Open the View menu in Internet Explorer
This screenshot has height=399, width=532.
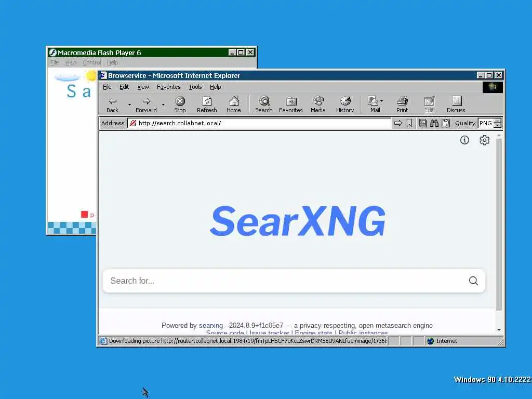(143, 87)
